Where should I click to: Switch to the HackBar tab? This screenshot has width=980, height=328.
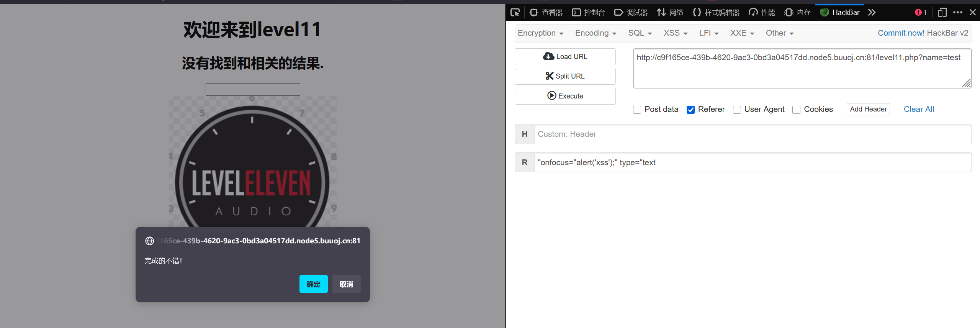840,13
